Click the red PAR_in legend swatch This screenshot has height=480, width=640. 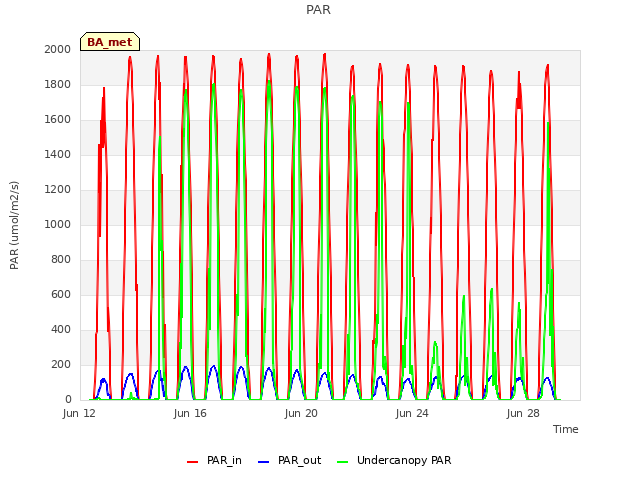(x=192, y=462)
